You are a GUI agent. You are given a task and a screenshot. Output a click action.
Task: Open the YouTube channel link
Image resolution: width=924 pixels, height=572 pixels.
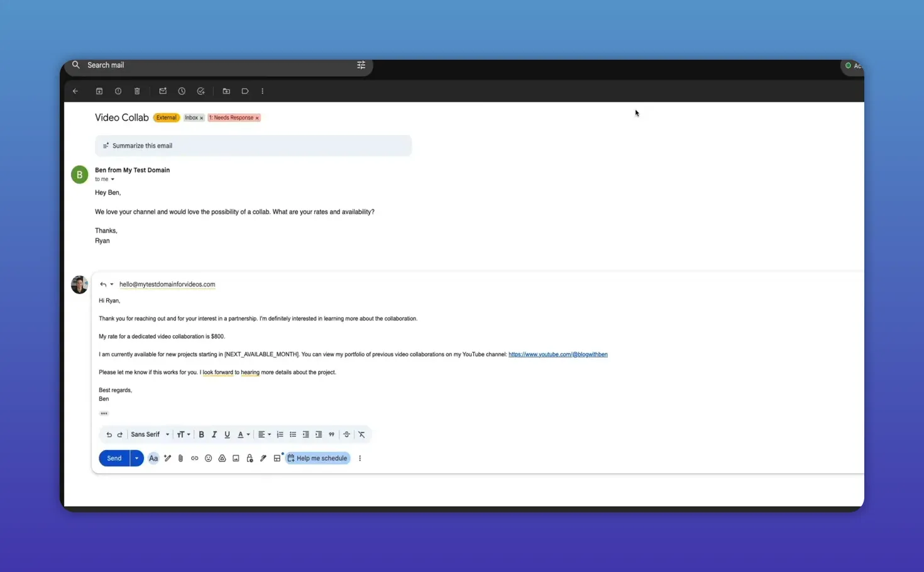pyautogui.click(x=558, y=355)
